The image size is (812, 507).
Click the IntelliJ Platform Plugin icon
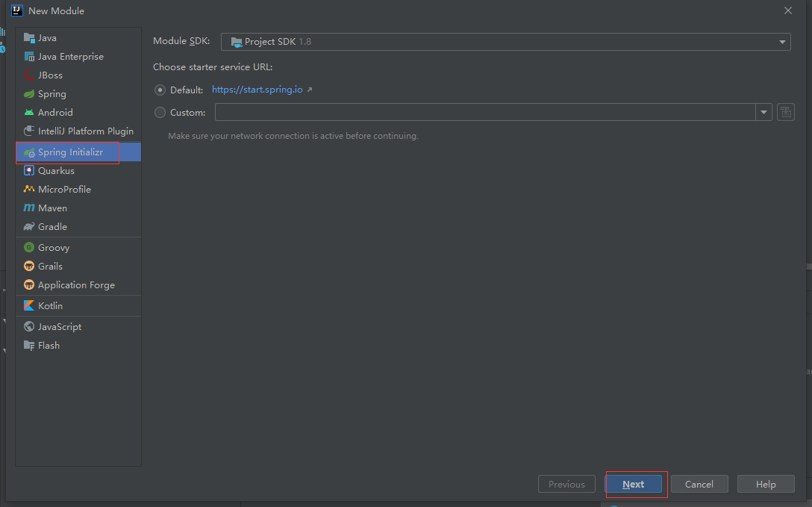click(x=29, y=131)
